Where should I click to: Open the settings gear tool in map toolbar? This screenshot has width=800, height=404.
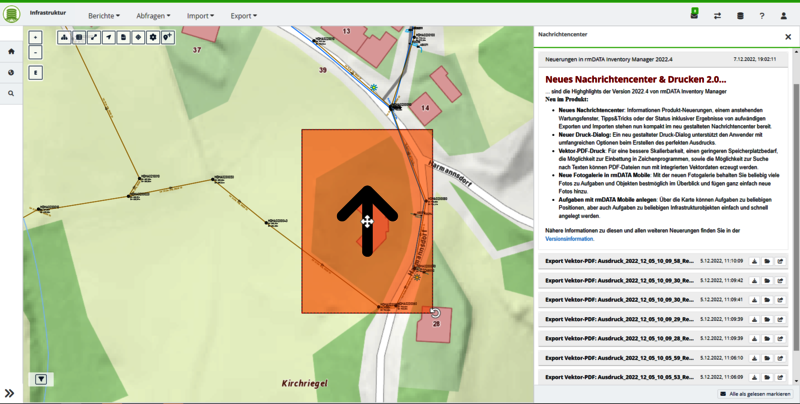coord(153,38)
